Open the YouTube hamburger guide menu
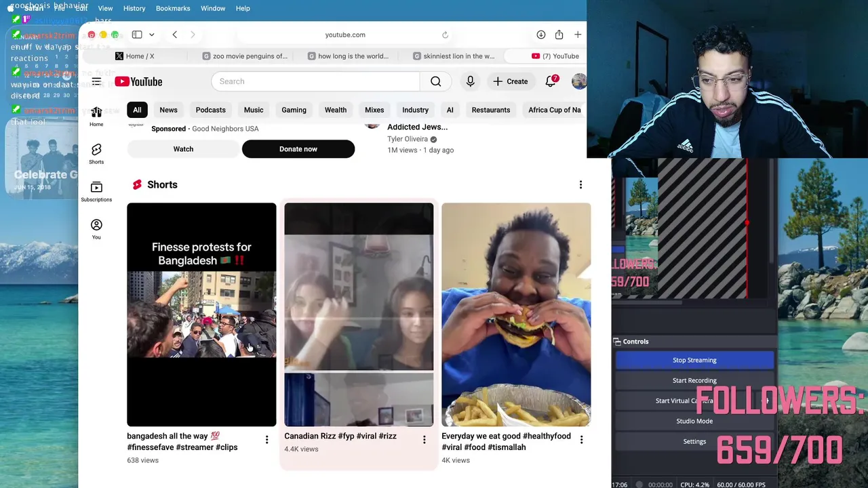 coord(96,81)
